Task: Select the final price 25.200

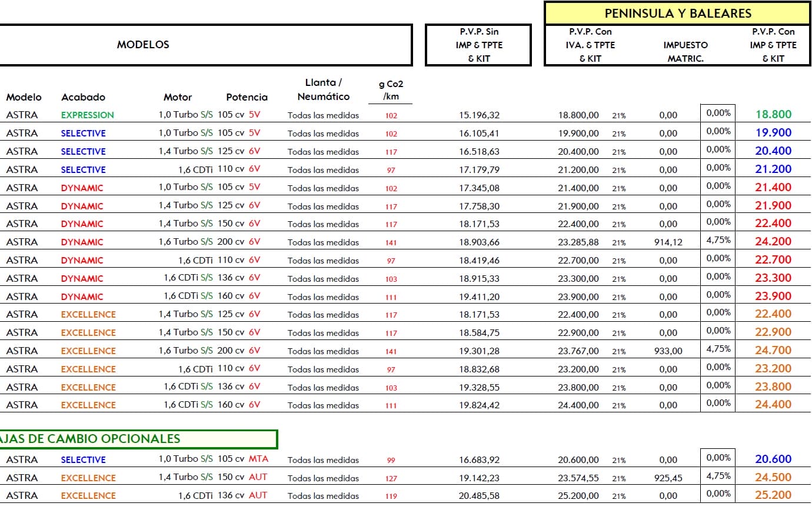Action: click(773, 495)
